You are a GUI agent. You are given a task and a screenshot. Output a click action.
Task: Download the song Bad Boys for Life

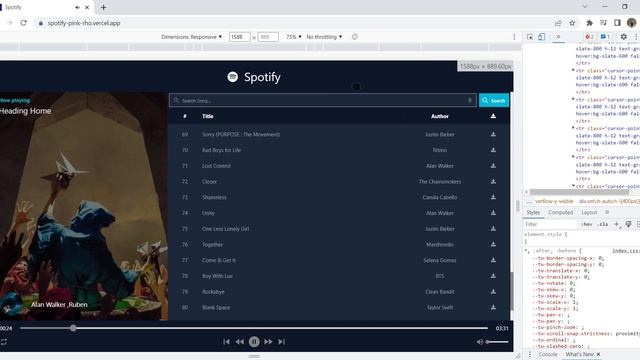point(493,150)
